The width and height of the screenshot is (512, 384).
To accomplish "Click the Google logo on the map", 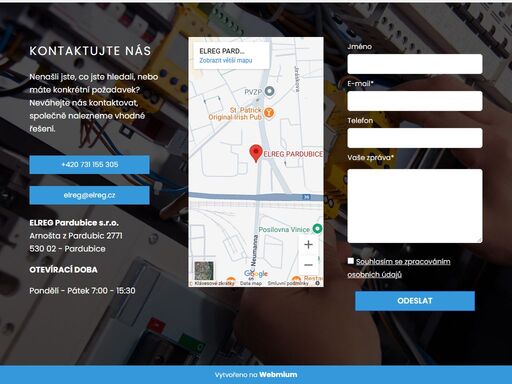I will 256,274.
